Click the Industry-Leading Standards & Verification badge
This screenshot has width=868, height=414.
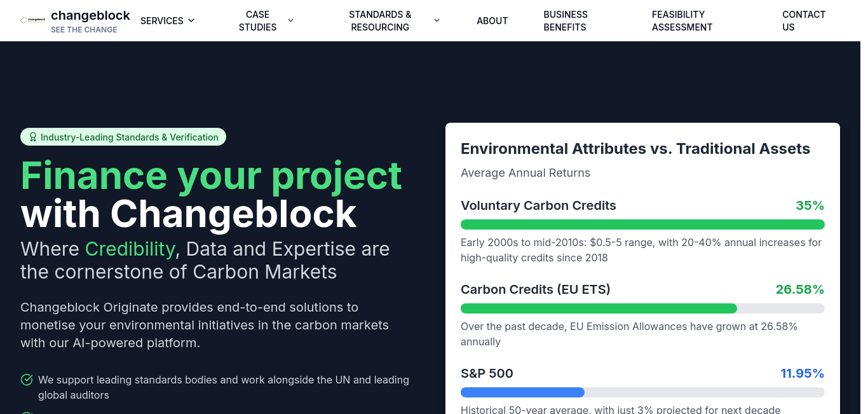tap(123, 137)
